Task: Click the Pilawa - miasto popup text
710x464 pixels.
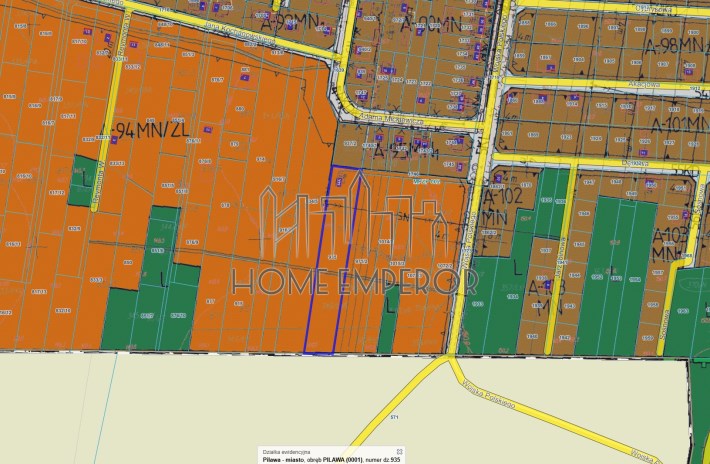Action: click(283, 460)
